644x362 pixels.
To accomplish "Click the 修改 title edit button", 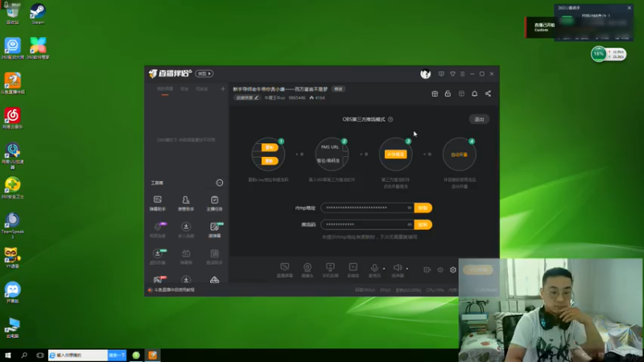I will [x=338, y=89].
